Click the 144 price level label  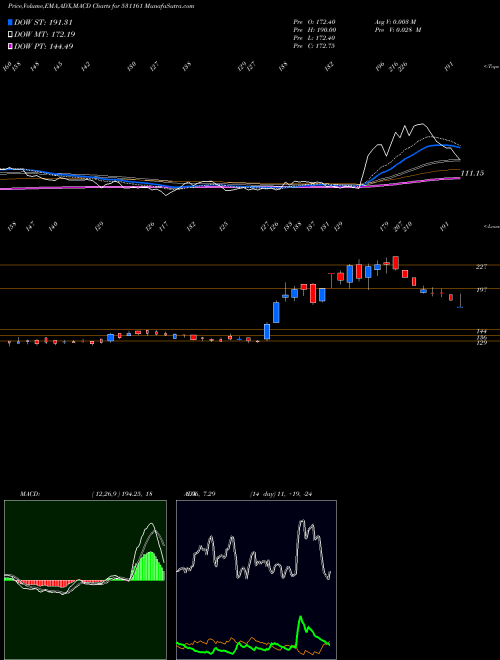[x=481, y=332]
